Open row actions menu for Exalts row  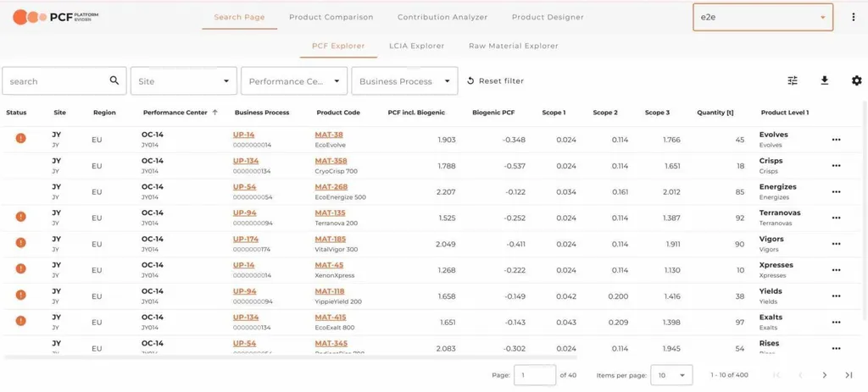point(836,323)
